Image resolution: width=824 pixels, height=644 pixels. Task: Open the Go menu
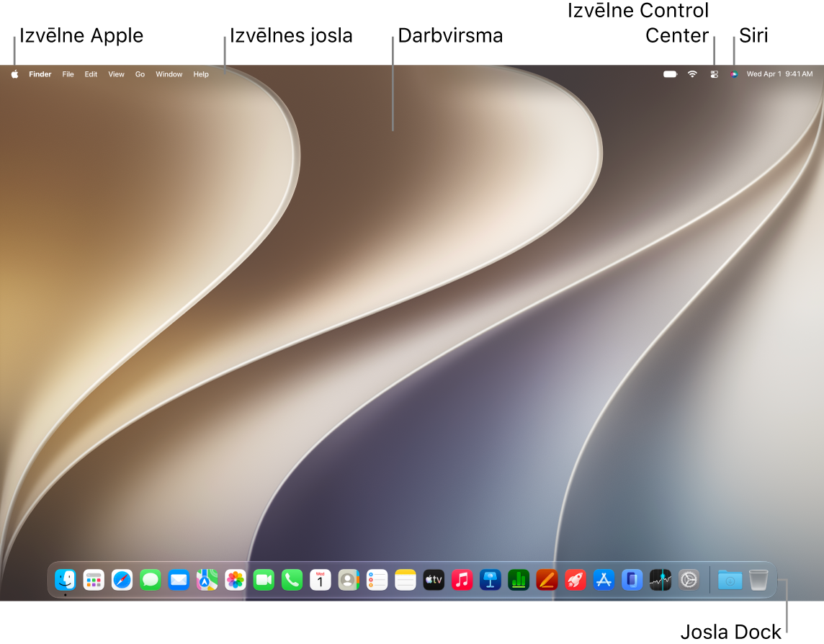(x=140, y=74)
